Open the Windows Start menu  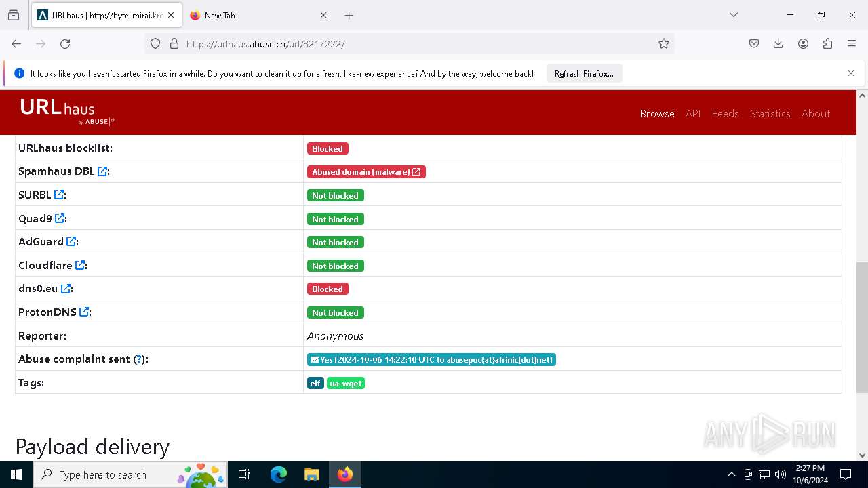16,474
